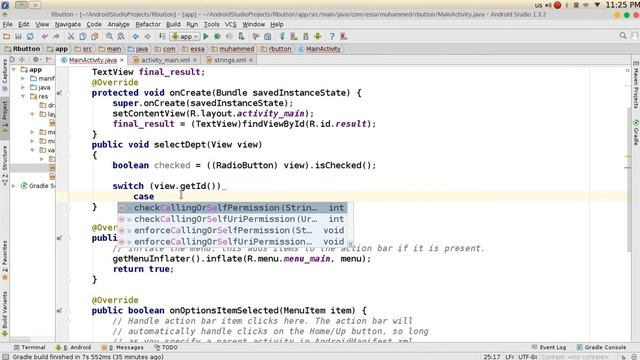Toggle the Project side tool window

(4, 118)
